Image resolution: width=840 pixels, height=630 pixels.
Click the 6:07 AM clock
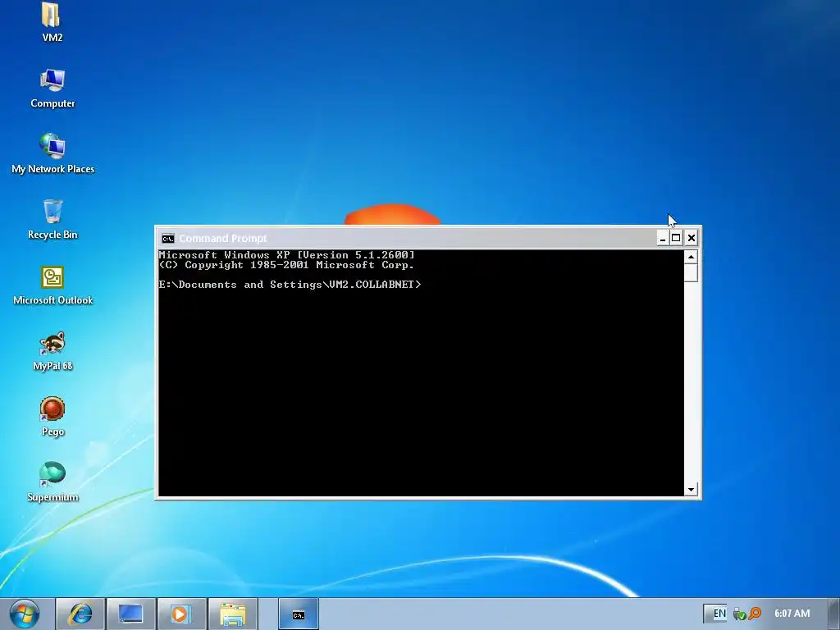click(792, 614)
